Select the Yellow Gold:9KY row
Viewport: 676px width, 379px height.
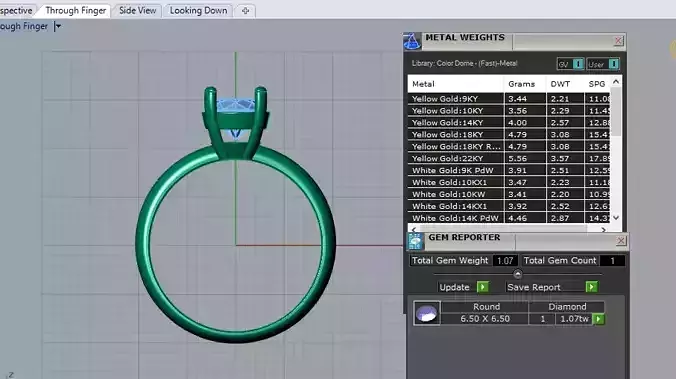509,99
